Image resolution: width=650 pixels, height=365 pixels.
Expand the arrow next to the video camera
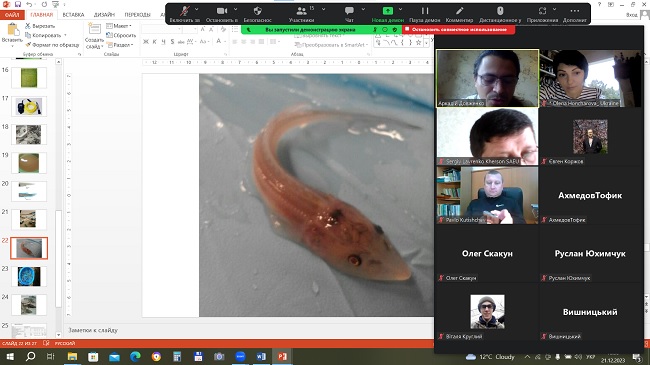click(x=235, y=9)
